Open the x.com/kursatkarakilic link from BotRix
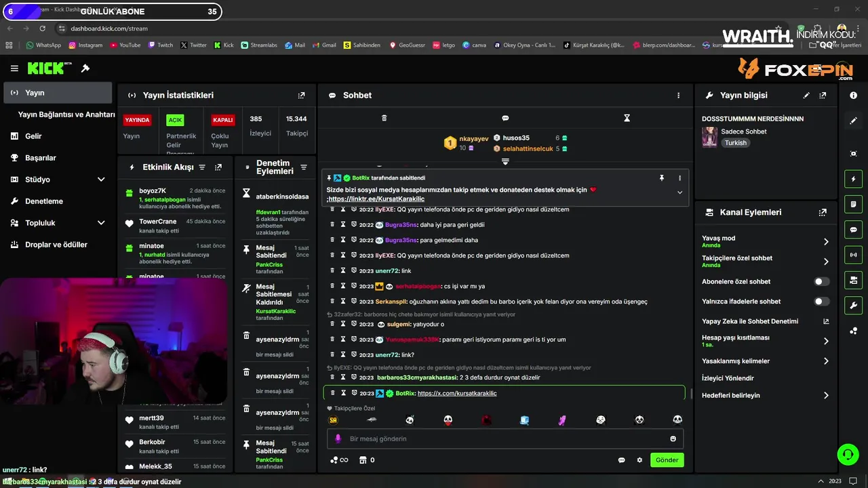 (x=457, y=393)
